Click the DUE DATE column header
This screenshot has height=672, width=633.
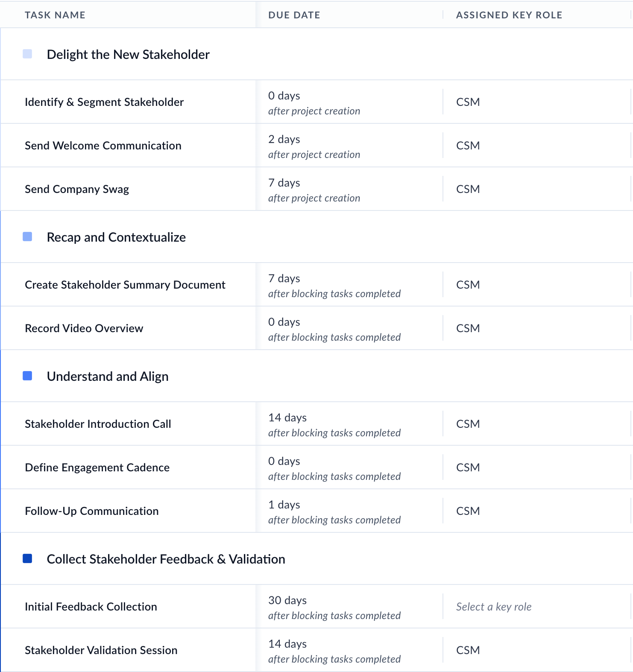tap(294, 15)
